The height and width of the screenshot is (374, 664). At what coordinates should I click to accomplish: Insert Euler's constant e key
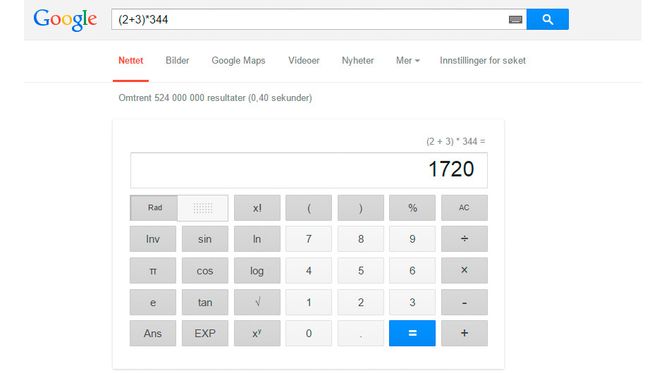pos(153,302)
